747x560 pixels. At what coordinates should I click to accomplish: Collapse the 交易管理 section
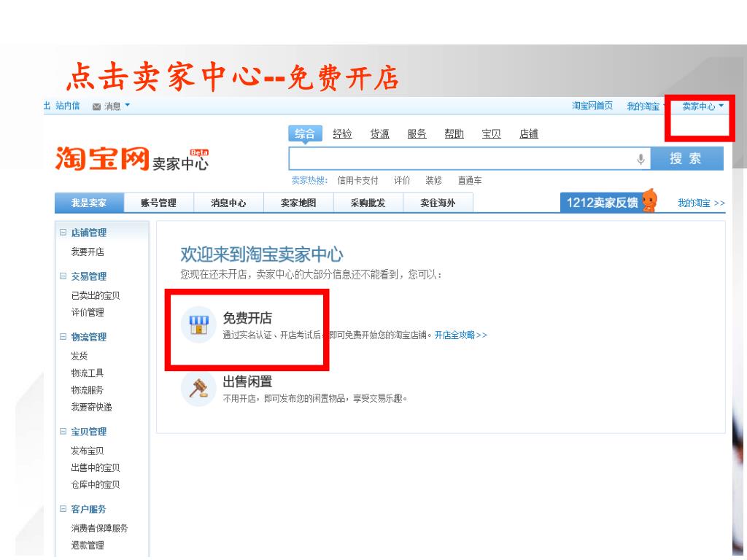[63, 276]
